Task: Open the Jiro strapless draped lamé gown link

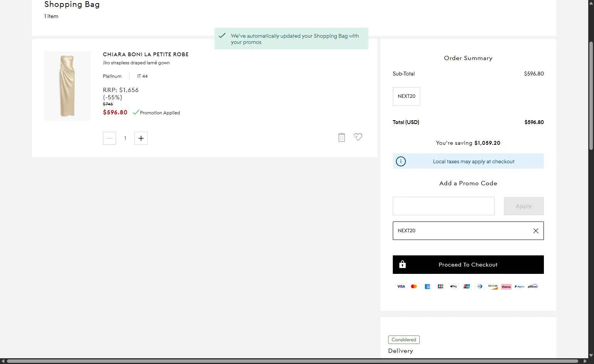Action: 136,63
